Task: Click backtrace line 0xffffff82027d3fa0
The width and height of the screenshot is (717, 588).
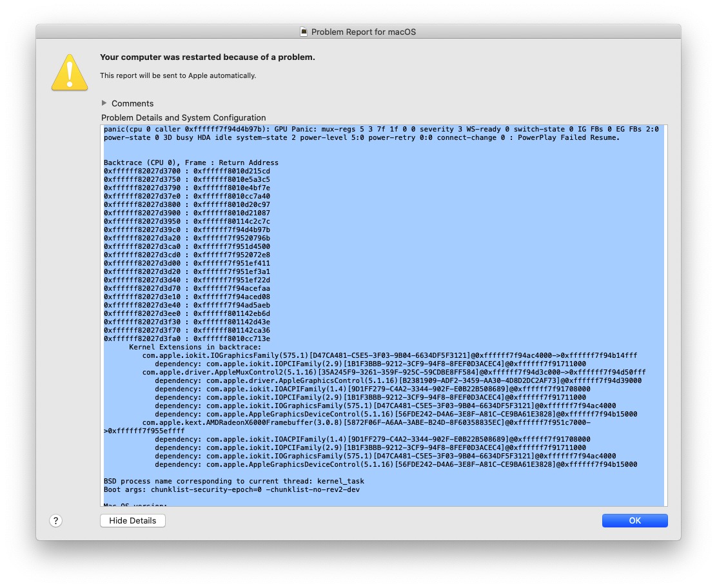Action: [187, 338]
